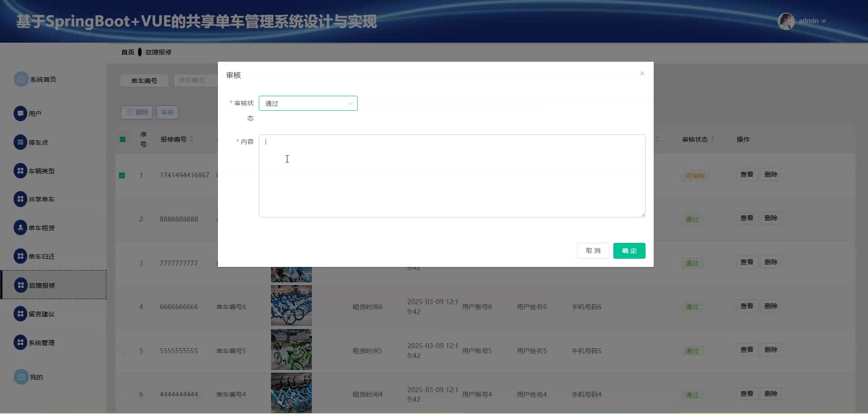Click the 车辆类型 grid icon
The height and width of the screenshot is (414, 868).
(x=20, y=171)
